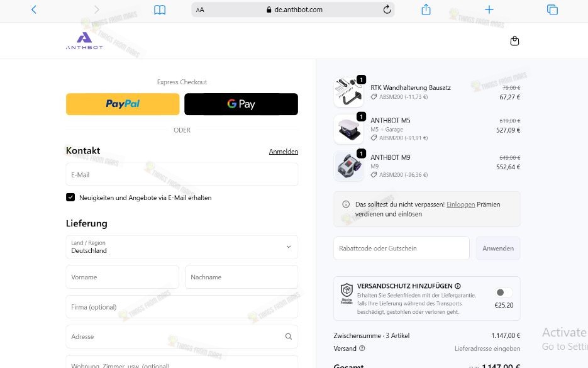
Task: Open Safari bookmarks book icon
Action: click(160, 10)
